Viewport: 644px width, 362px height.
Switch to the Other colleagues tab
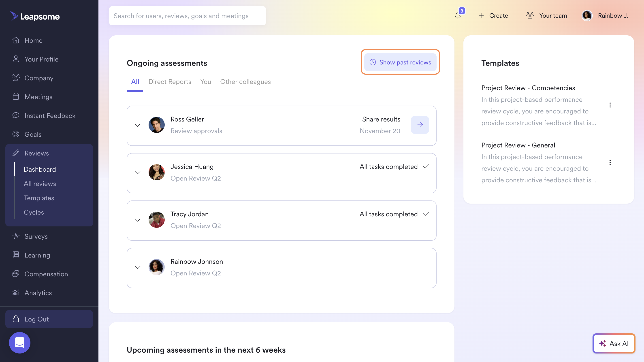[245, 81]
